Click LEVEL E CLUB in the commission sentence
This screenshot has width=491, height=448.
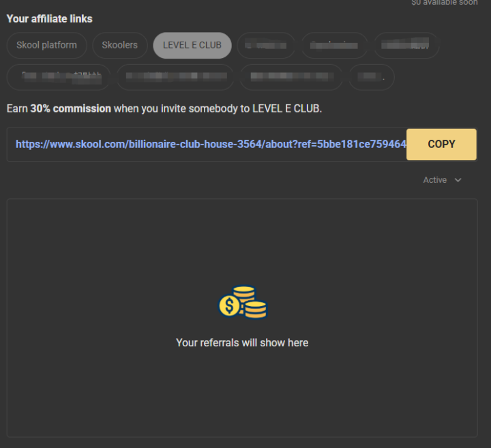coord(286,108)
